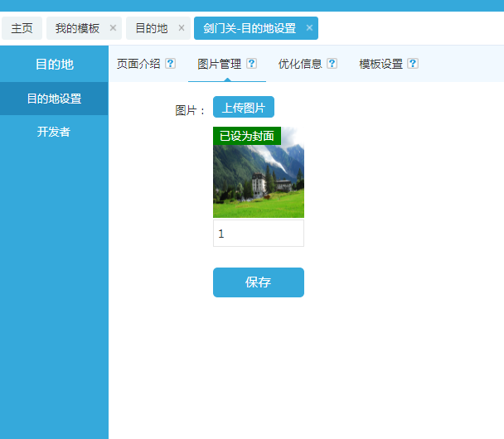Switch to the 主页 tab
The width and height of the screenshot is (504, 439).
(x=22, y=28)
